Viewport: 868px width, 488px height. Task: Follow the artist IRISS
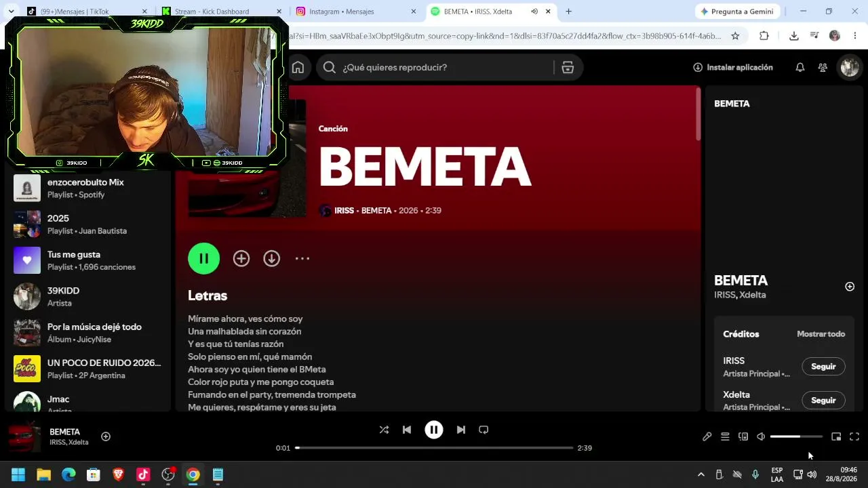pos(823,367)
